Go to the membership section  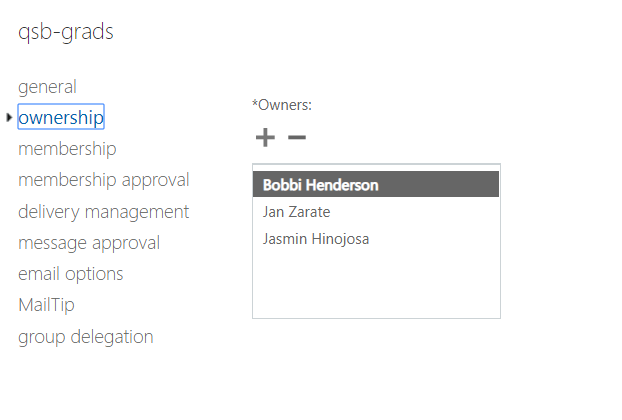click(x=67, y=149)
